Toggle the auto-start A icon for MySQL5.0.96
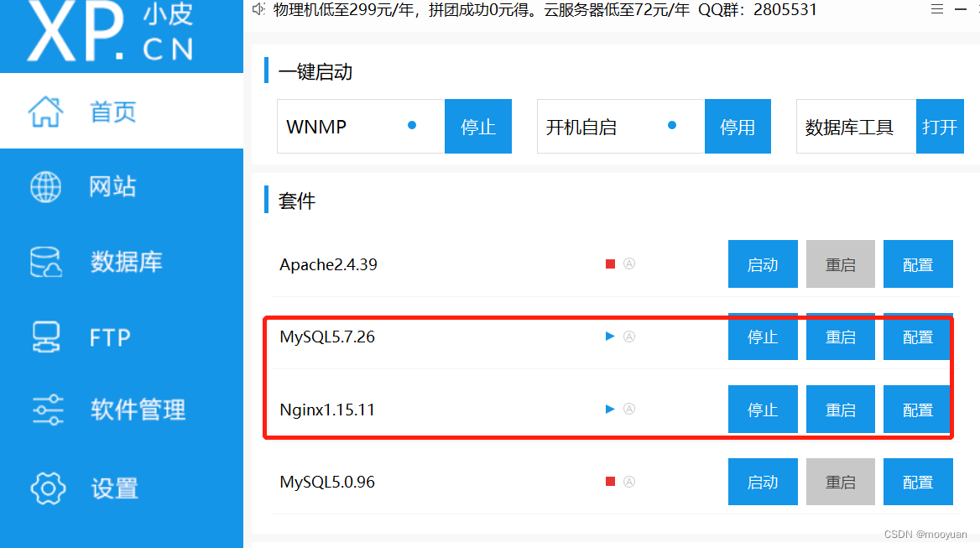Image resolution: width=980 pixels, height=548 pixels. pos(629,481)
